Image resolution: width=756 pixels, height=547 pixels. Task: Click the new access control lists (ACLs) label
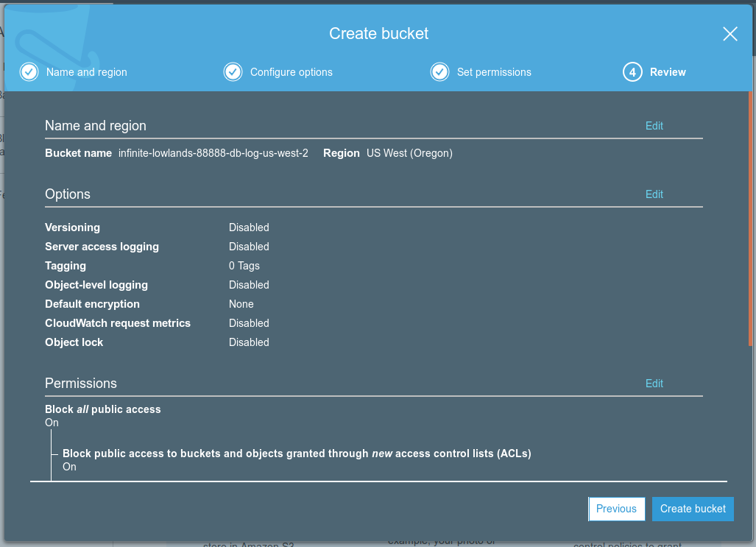tap(297, 454)
